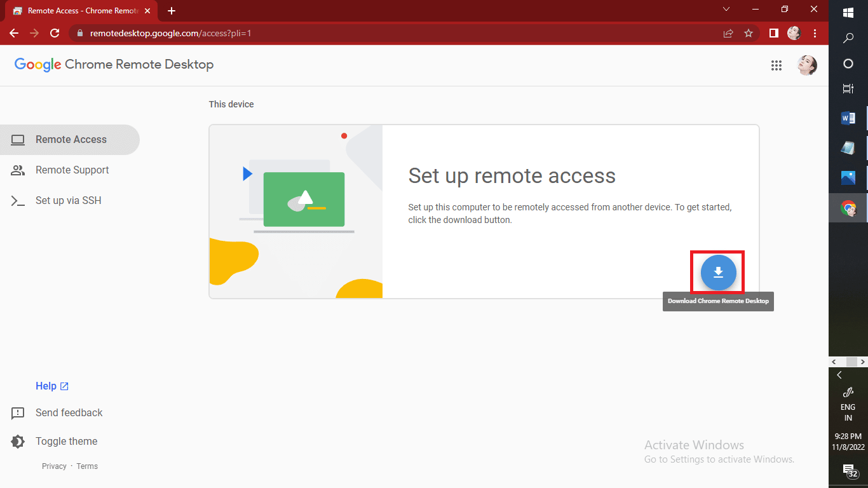The width and height of the screenshot is (868, 488).
Task: Click the Send feedback speech bubble icon
Action: click(17, 413)
